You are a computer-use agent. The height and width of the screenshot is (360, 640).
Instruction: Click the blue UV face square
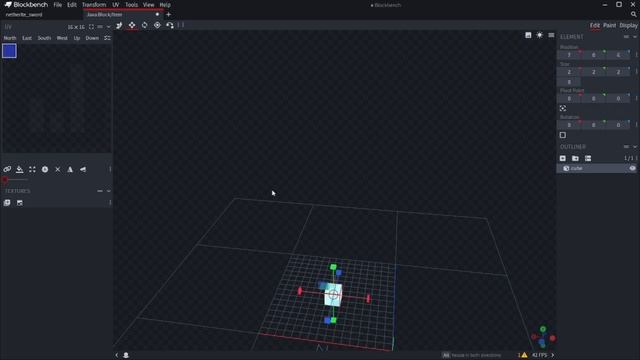[9, 51]
